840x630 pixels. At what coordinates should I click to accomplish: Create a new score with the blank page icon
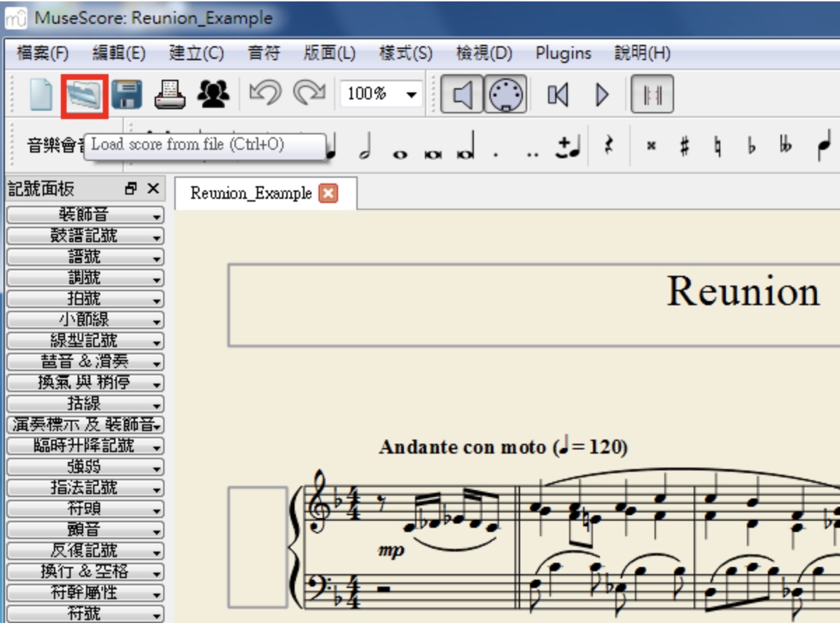41,94
